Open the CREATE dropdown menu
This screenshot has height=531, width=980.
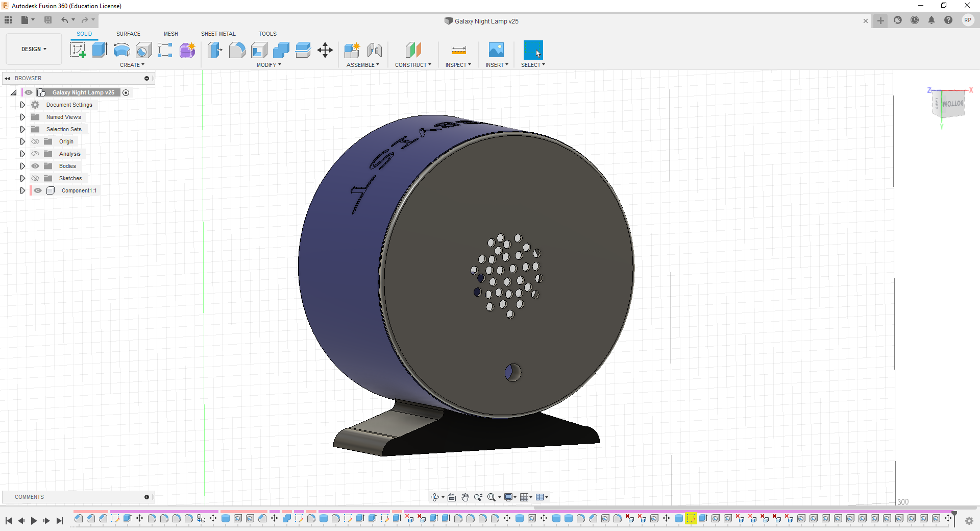pyautogui.click(x=132, y=65)
